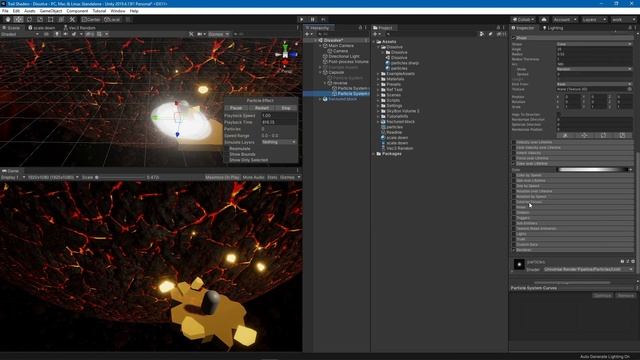The height and width of the screenshot is (360, 640).
Task: Open particles material help icon
Action: click(622, 261)
